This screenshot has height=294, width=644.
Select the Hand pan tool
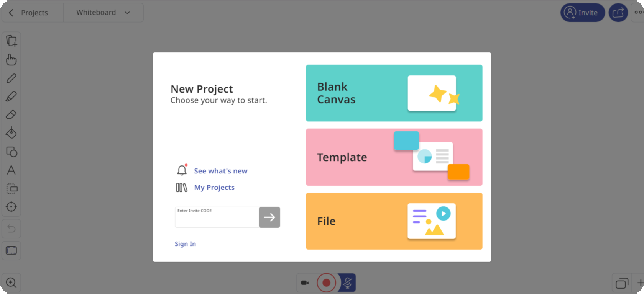pos(11,60)
